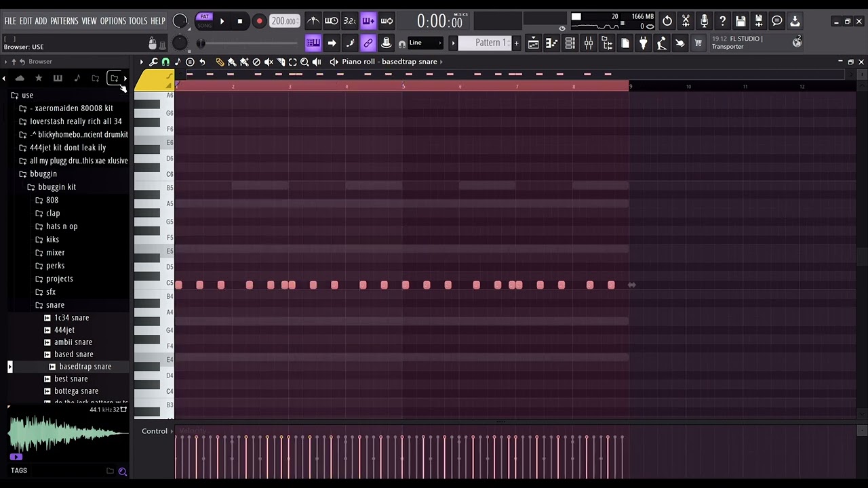Open the Channel rack from the toolbar

(x=570, y=43)
